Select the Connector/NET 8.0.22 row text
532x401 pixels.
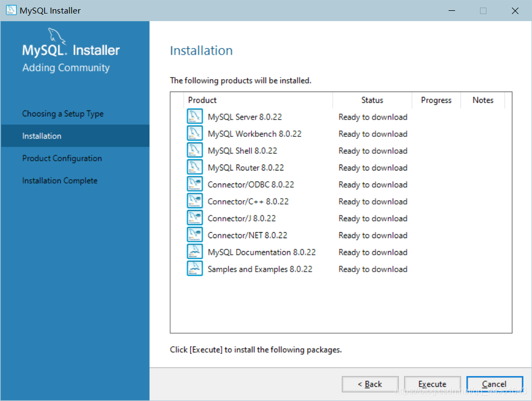coord(248,235)
